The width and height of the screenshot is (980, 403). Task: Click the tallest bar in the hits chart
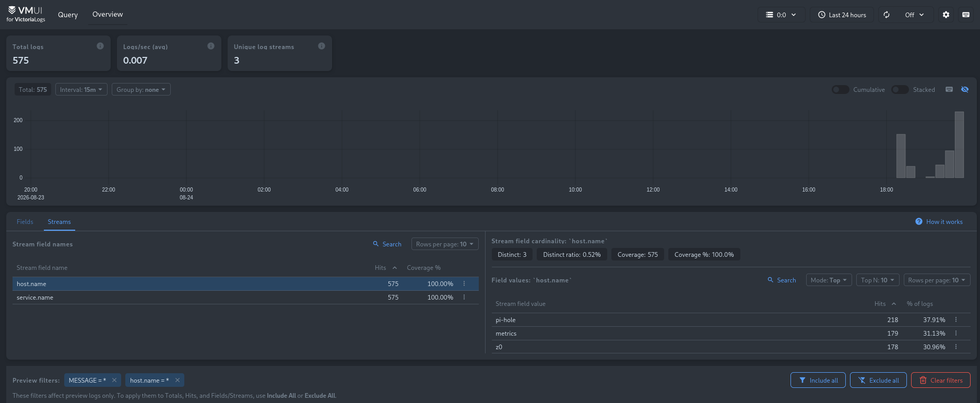click(x=959, y=145)
